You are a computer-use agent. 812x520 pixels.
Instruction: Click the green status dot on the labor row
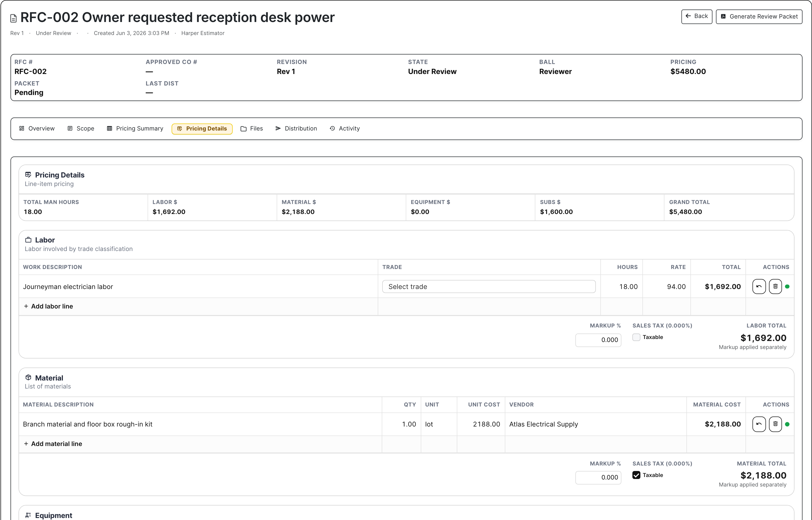pos(787,287)
